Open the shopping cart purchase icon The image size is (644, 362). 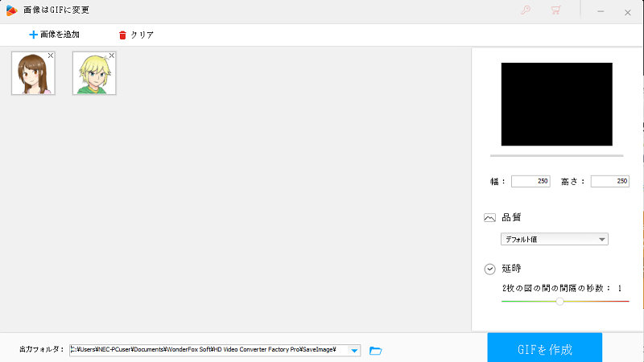[555, 10]
